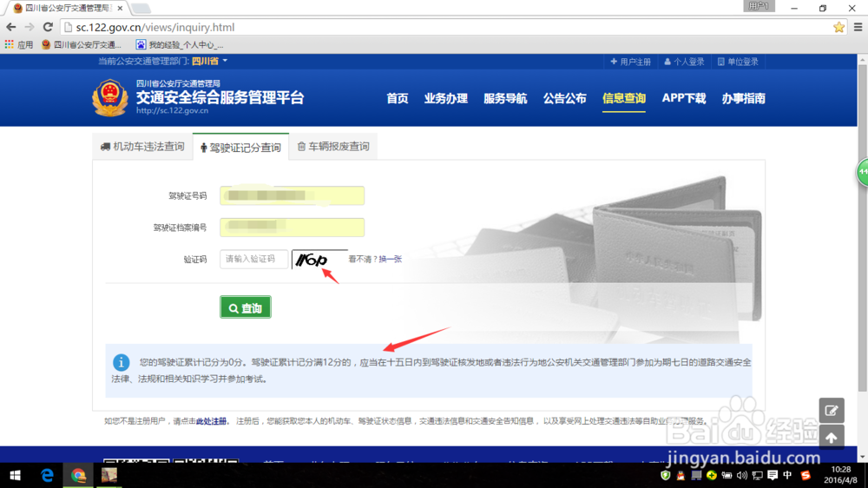Click the security shield tray icon
The image size is (868, 488).
tap(666, 475)
